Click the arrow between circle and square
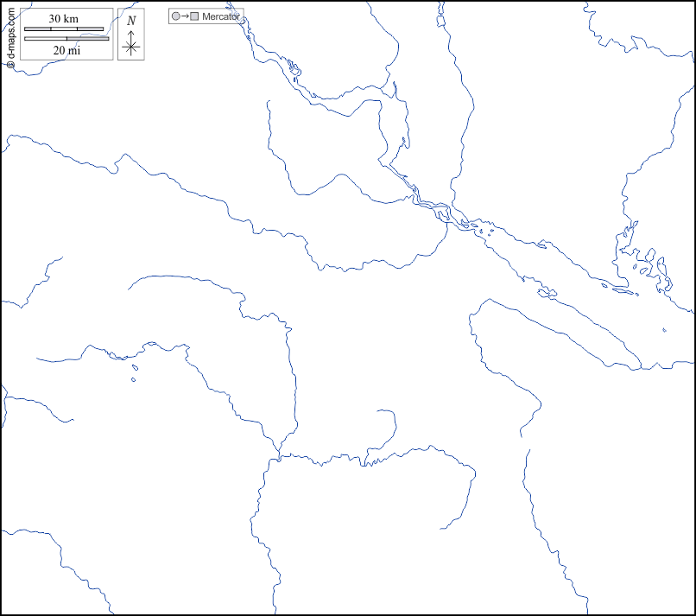Image resolution: width=696 pixels, height=616 pixels. (185, 16)
